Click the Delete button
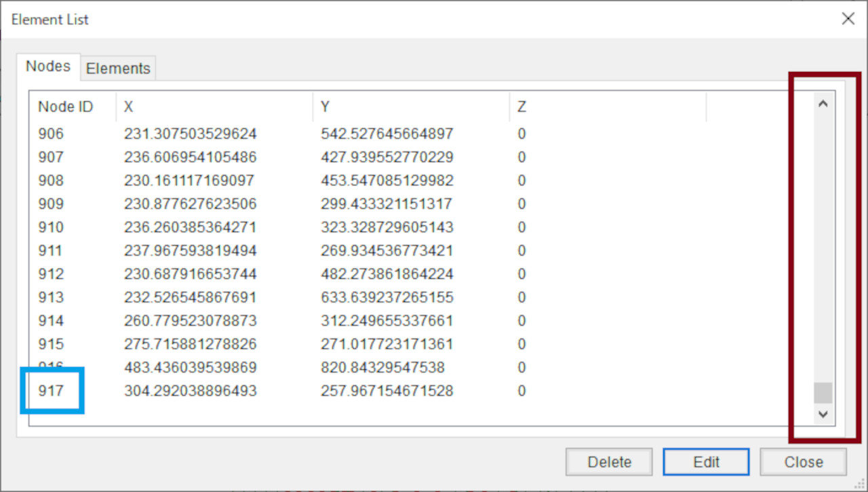Image resolution: width=868 pixels, height=492 pixels. pos(609,462)
